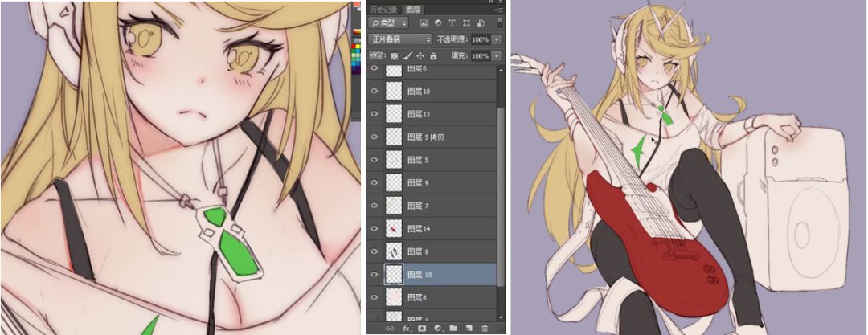868x335 pixels.
Task: Lock image pixels brush icon
Action: click(407, 56)
